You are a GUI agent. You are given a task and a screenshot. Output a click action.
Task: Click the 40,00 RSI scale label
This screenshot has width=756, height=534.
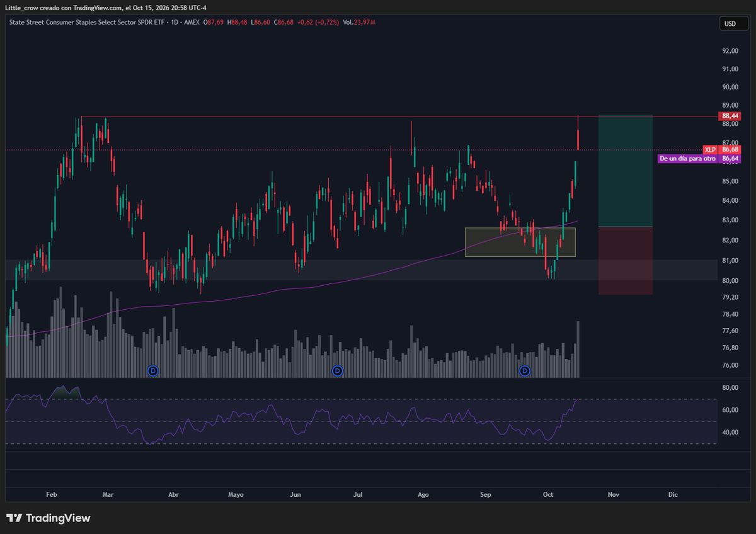pos(730,432)
